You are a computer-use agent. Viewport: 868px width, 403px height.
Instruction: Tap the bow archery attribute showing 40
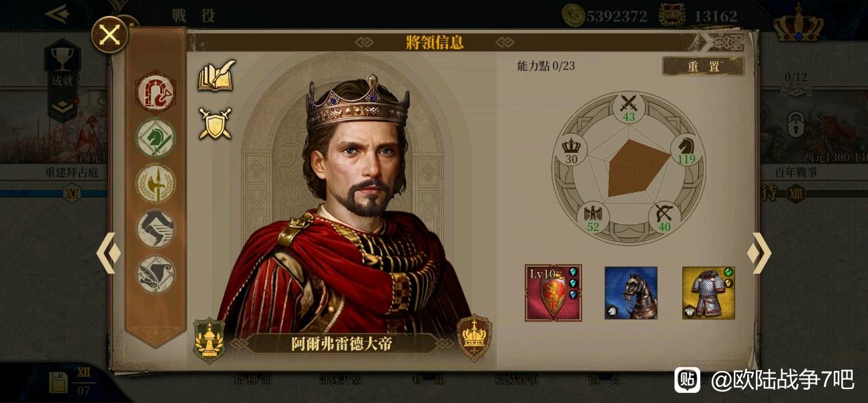pyautogui.click(x=664, y=217)
